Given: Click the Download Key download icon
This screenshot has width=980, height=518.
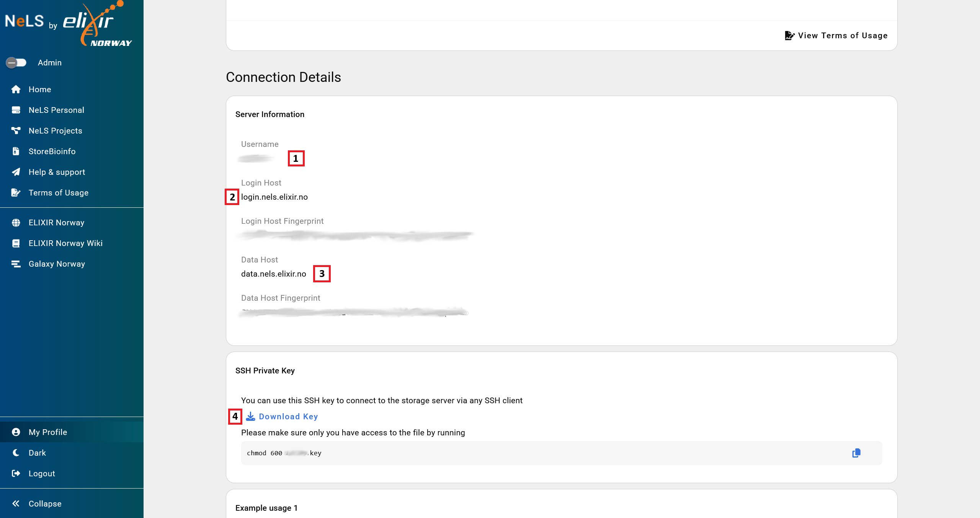Looking at the screenshot, I should [x=250, y=417].
